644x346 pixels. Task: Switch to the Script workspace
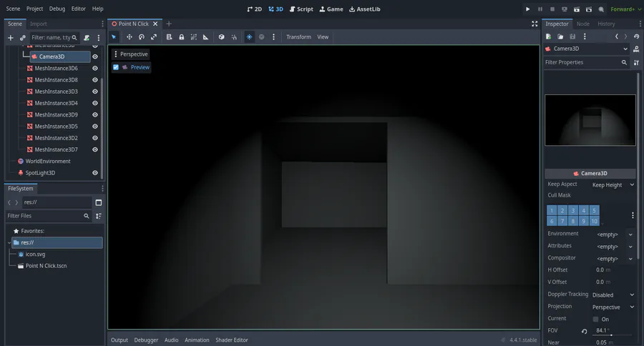[301, 9]
